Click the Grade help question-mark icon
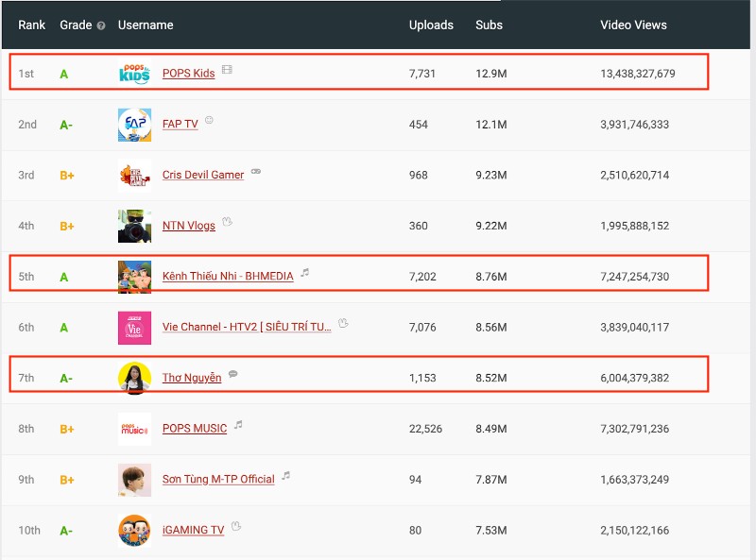Viewport: 756px width, 560px height. click(x=101, y=26)
